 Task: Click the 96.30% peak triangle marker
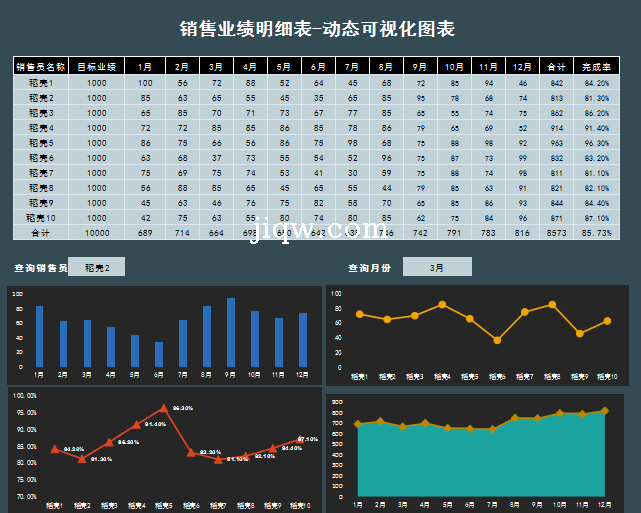(x=164, y=409)
